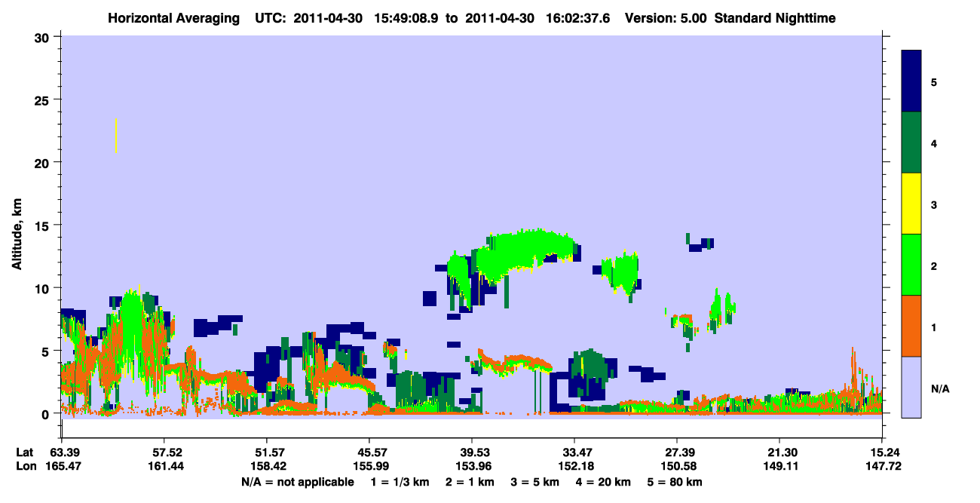
Task: Click the 'Lon' row label
Action: point(25,466)
